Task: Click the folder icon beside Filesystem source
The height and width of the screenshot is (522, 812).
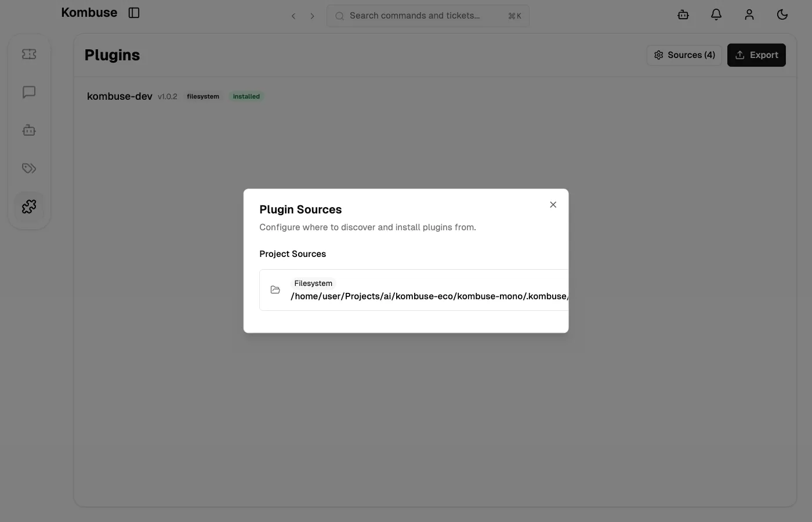Action: point(275,289)
